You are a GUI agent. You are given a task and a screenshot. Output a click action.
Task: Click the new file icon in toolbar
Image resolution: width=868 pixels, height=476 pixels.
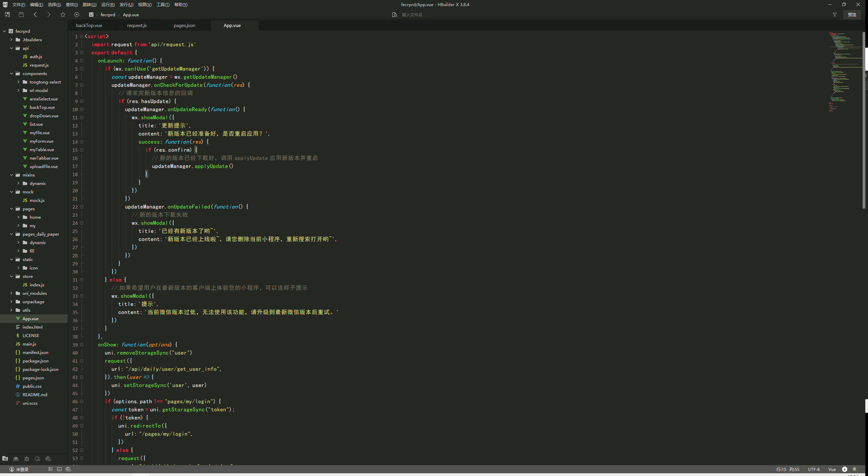click(x=7, y=15)
